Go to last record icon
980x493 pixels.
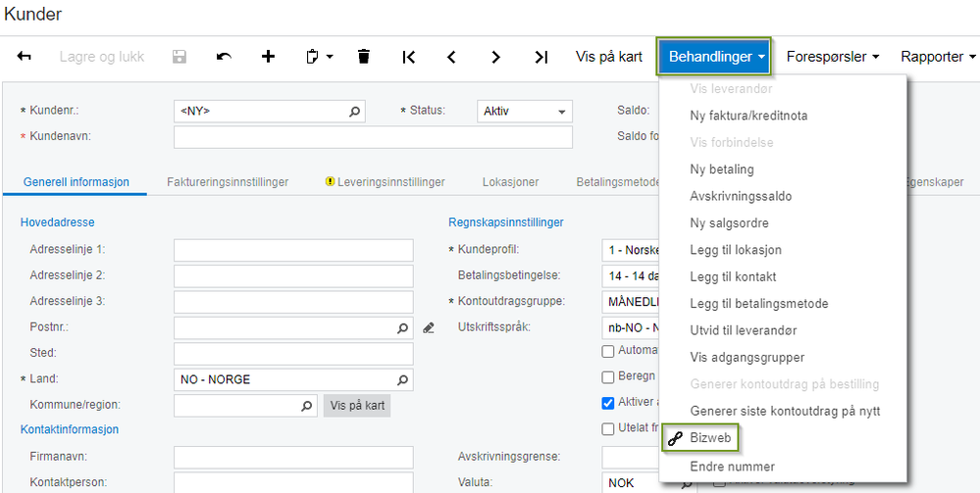click(542, 57)
